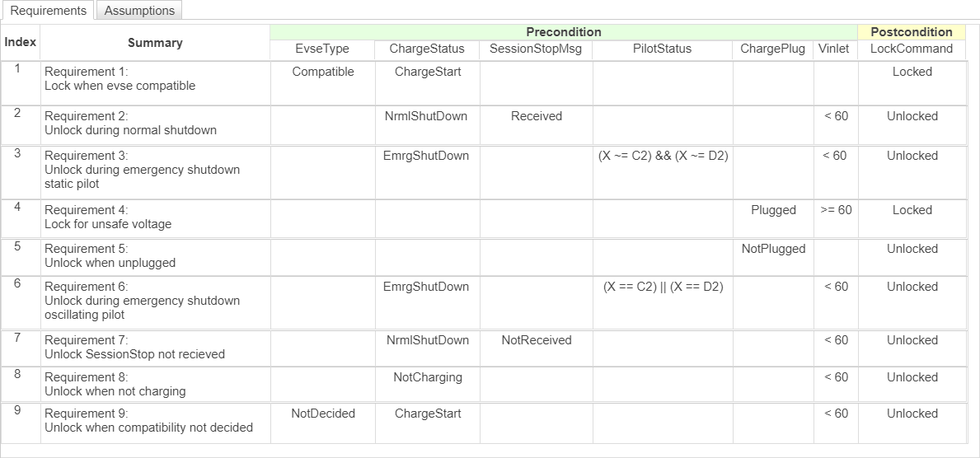This screenshot has height=458, width=980.
Task: Select the SessionStopMsg column header
Action: click(536, 49)
